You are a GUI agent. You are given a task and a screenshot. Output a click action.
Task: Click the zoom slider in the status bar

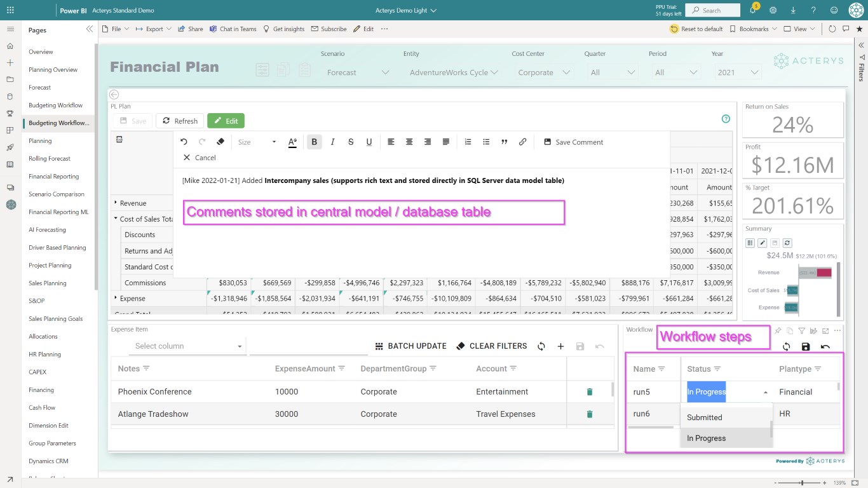pos(802,483)
